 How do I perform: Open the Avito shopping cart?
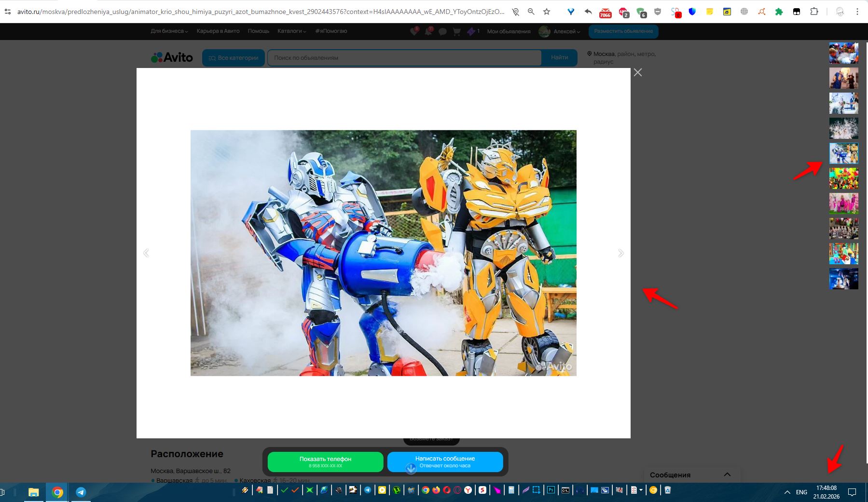click(x=456, y=31)
